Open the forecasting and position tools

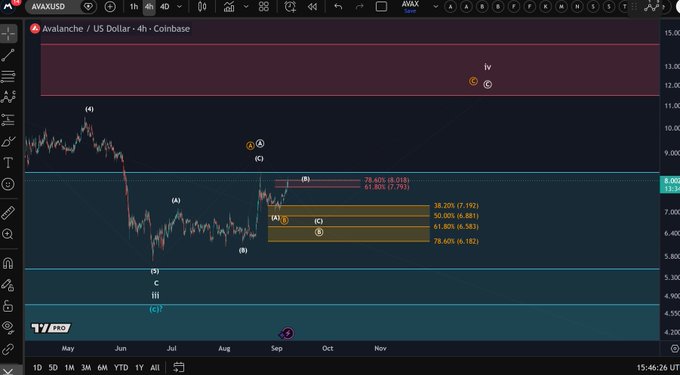8,120
